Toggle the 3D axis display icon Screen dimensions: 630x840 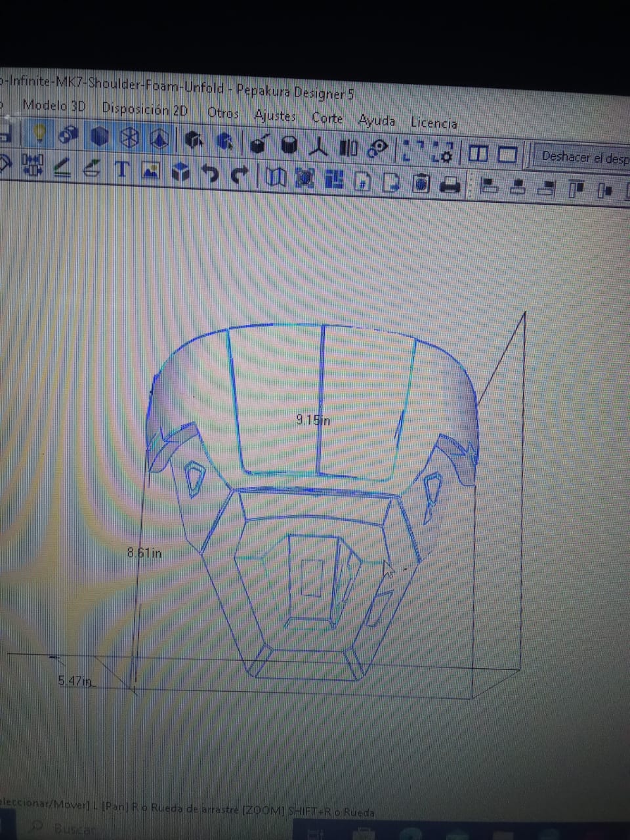coord(319,146)
